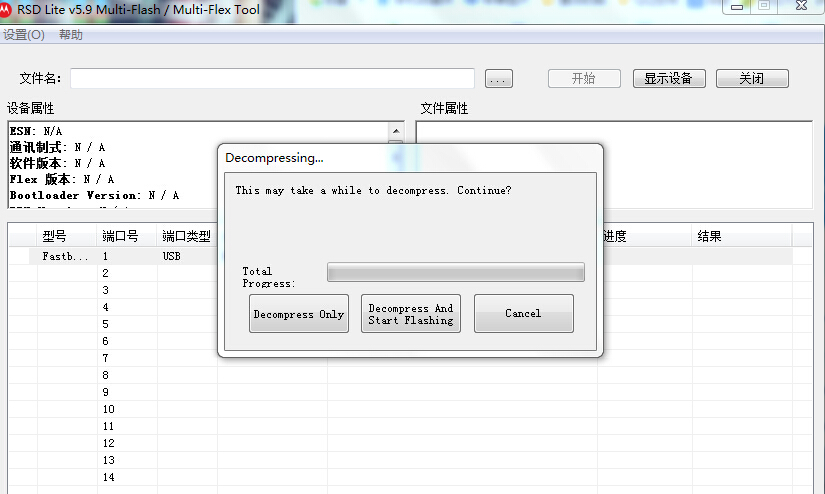Viewport: 825px width, 494px height.
Task: Click the ESN: N/A line
Action: [36, 131]
